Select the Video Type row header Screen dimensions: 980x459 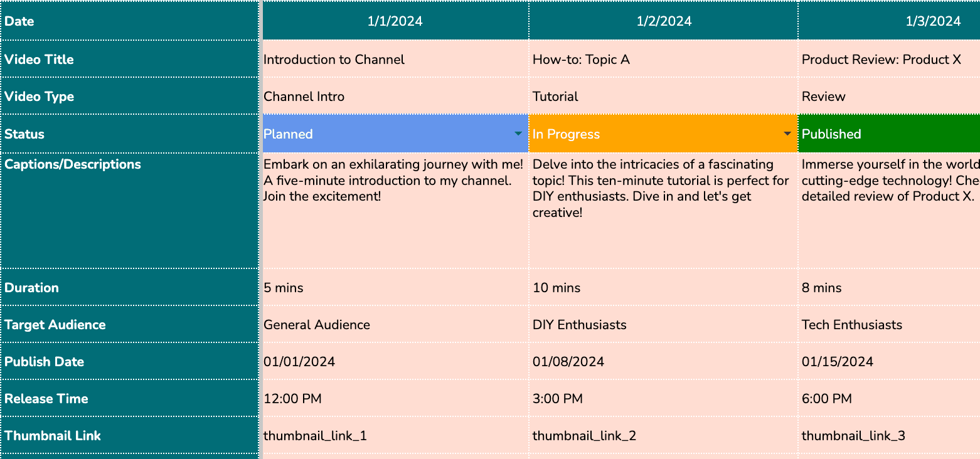(x=130, y=97)
